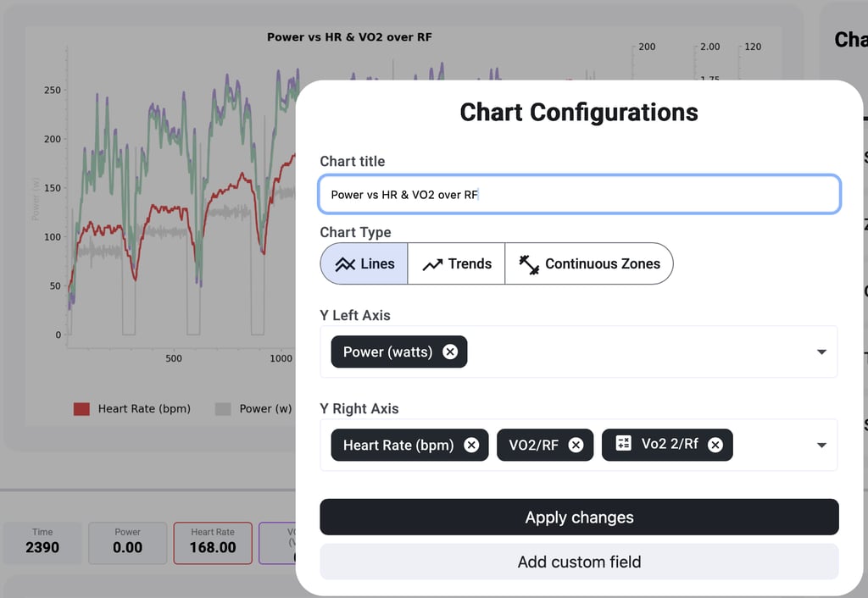This screenshot has height=598, width=868.
Task: Remove the Power (watts) chip
Action: point(450,352)
